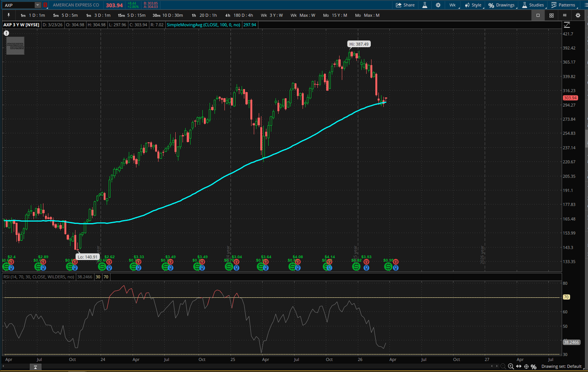
Task: Select the Wk Max : W timeframe
Action: coord(303,15)
